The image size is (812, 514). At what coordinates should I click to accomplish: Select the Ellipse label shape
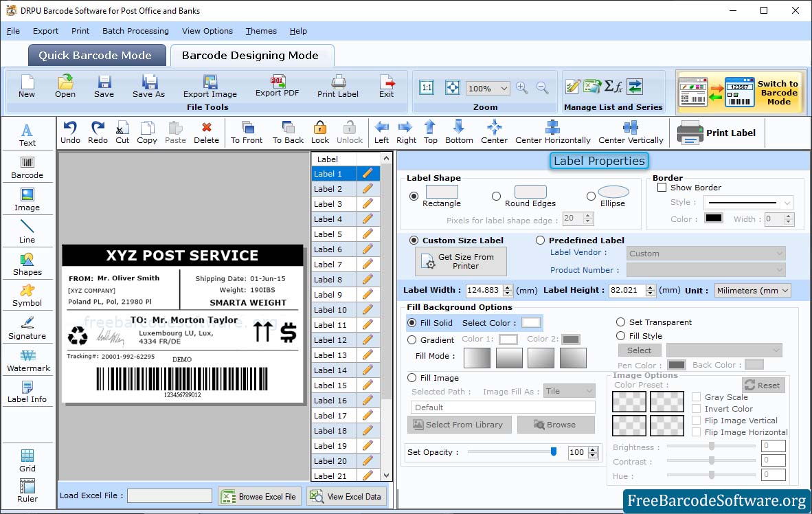point(591,197)
